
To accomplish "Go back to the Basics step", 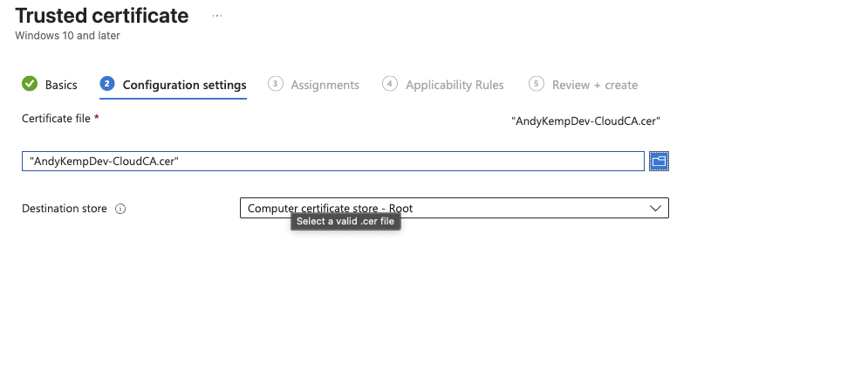I will click(61, 85).
